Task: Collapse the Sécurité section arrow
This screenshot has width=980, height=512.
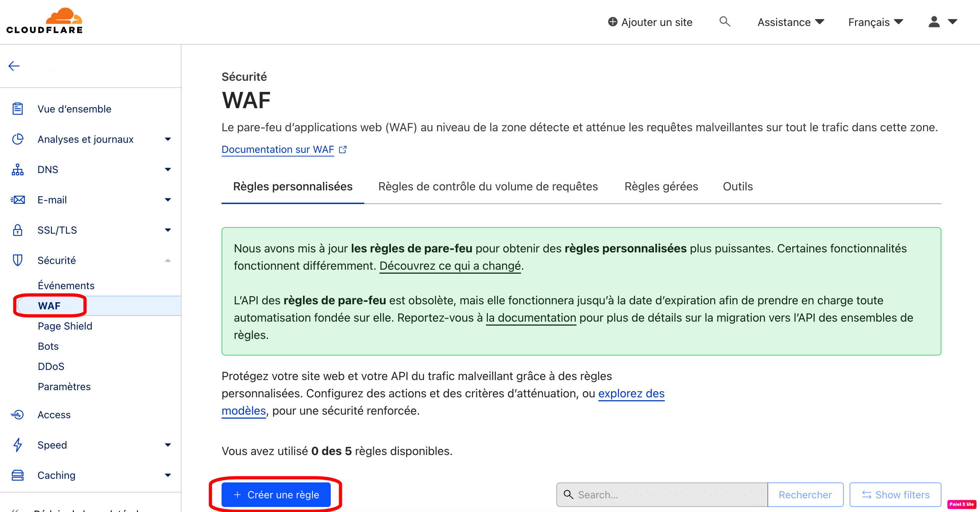Action: coord(168,260)
